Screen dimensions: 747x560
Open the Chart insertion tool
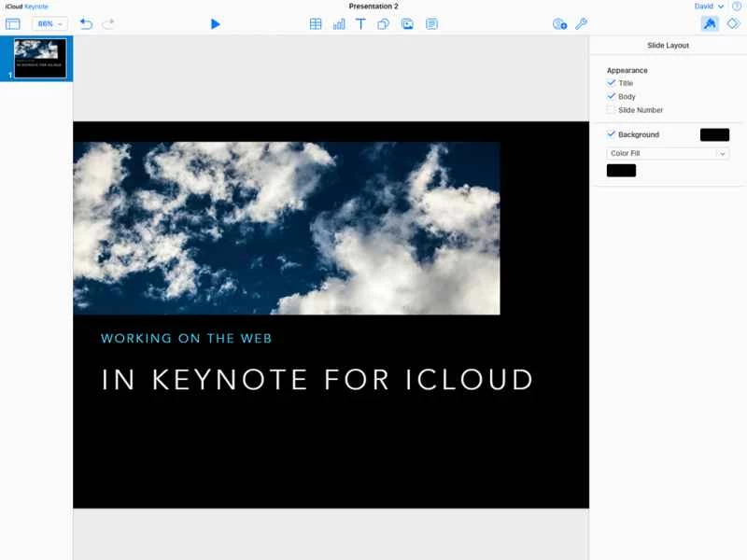pos(338,23)
